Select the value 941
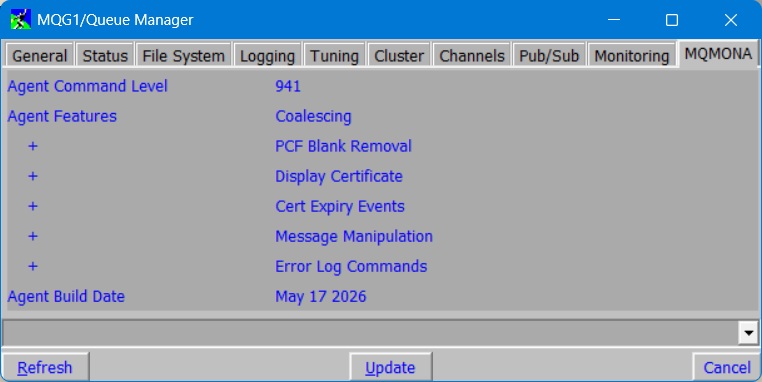762x382 pixels. pos(288,86)
